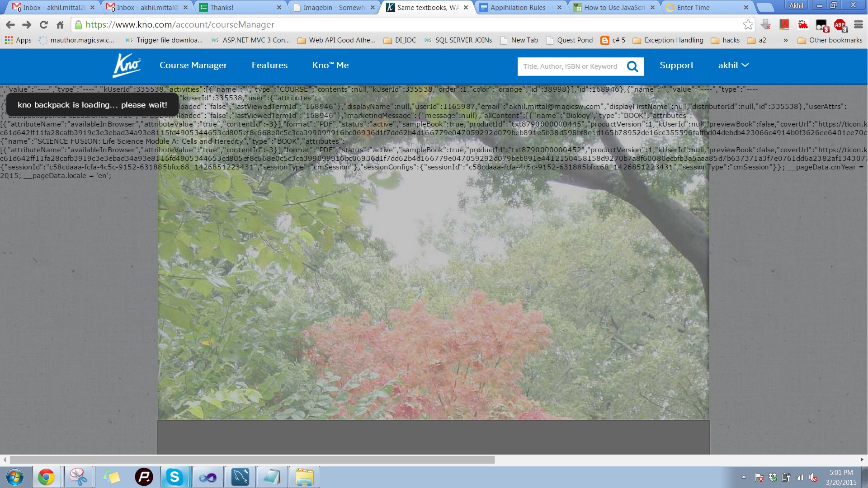The width and height of the screenshot is (868, 488).
Task: Switch to the Appihilation Rules tab
Action: pos(521,7)
